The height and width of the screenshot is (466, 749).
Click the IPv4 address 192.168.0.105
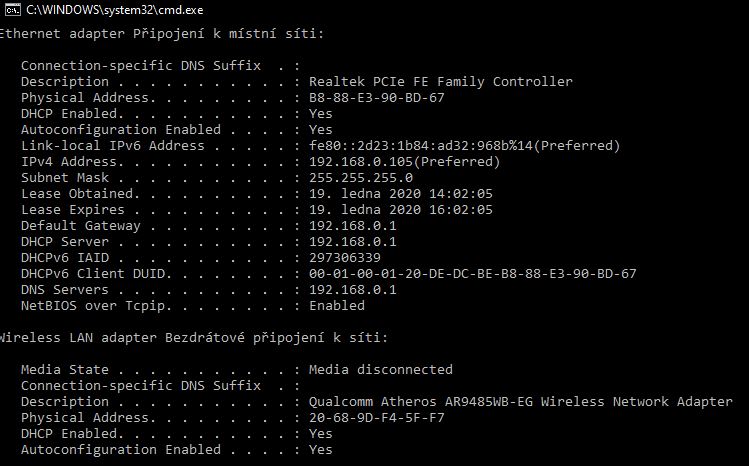pos(404,162)
